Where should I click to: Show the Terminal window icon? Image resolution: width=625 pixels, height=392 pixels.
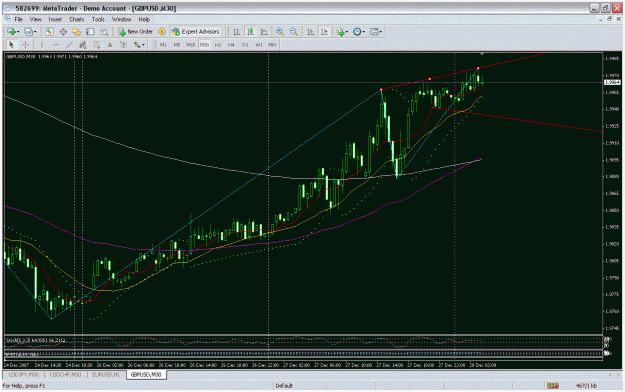[90, 32]
